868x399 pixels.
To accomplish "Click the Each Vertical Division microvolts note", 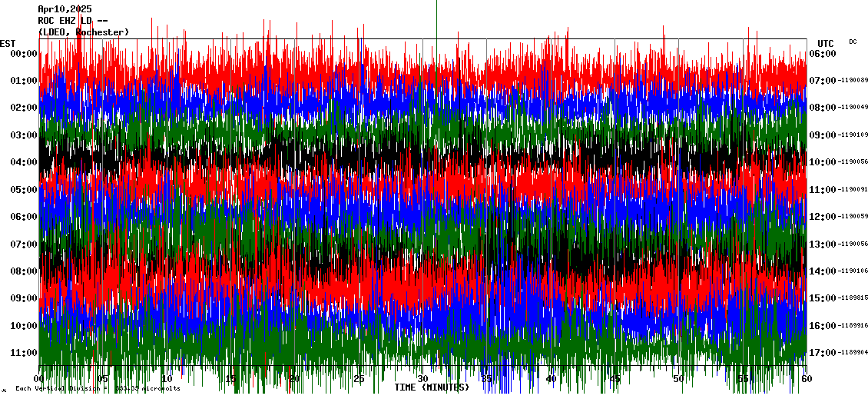I will [96, 389].
